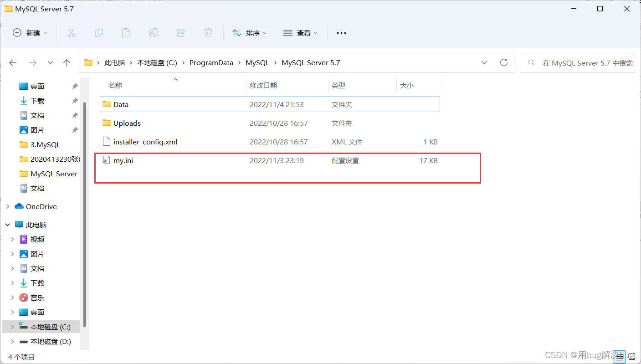Pin 桌面 pushpin icon in Quick access

[x=75, y=86]
